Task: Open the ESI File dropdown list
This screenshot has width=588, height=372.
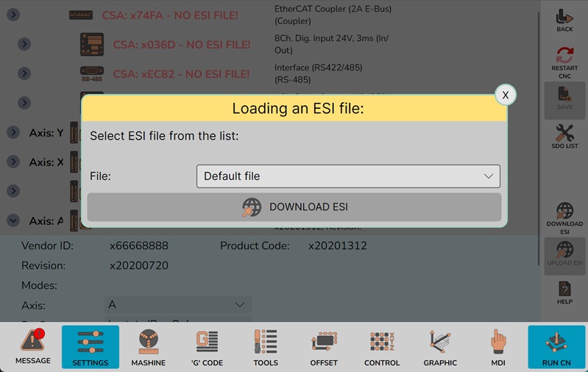Action: coord(348,176)
